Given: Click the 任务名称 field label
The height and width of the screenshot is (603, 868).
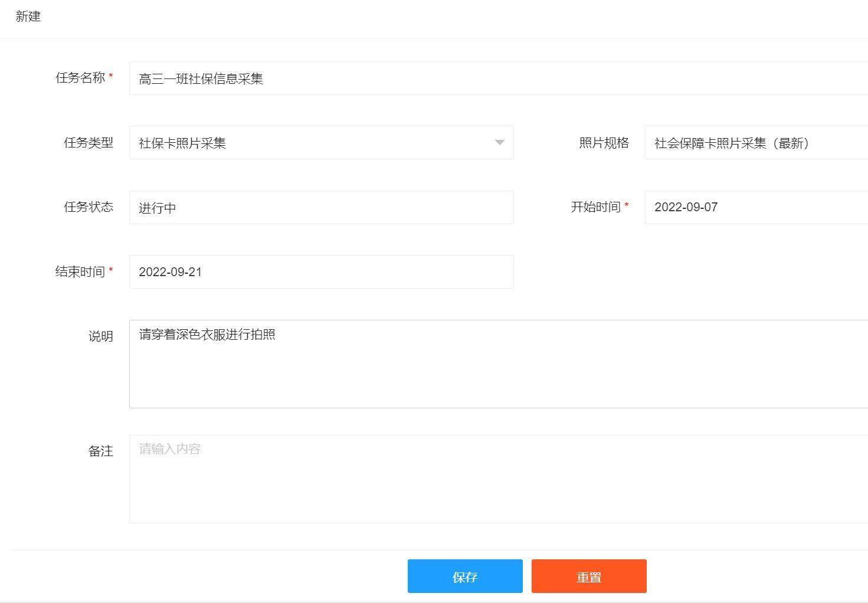Looking at the screenshot, I should coord(80,78).
